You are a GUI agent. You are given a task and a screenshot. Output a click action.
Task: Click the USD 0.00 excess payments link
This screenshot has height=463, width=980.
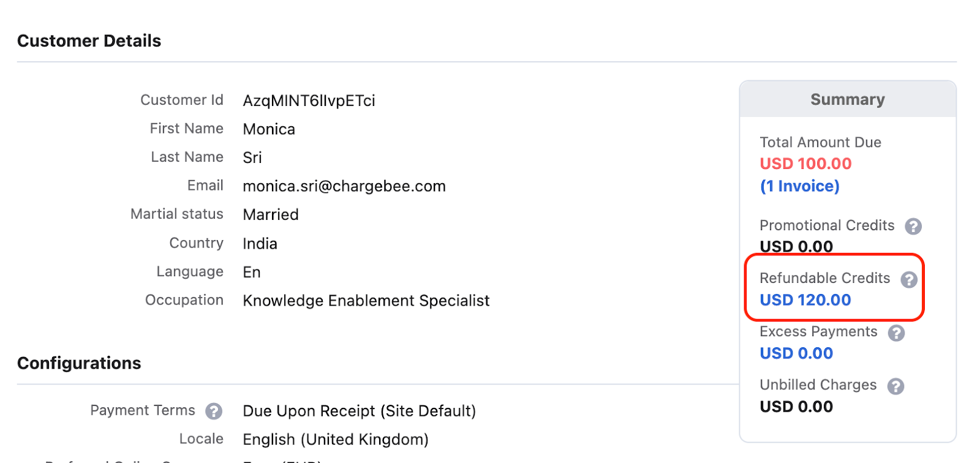tap(796, 353)
